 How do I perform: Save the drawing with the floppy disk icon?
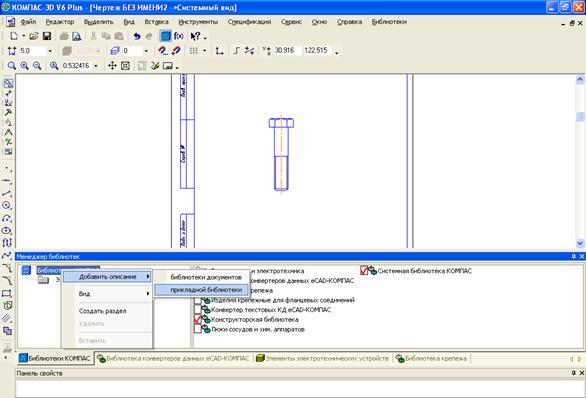click(x=47, y=36)
